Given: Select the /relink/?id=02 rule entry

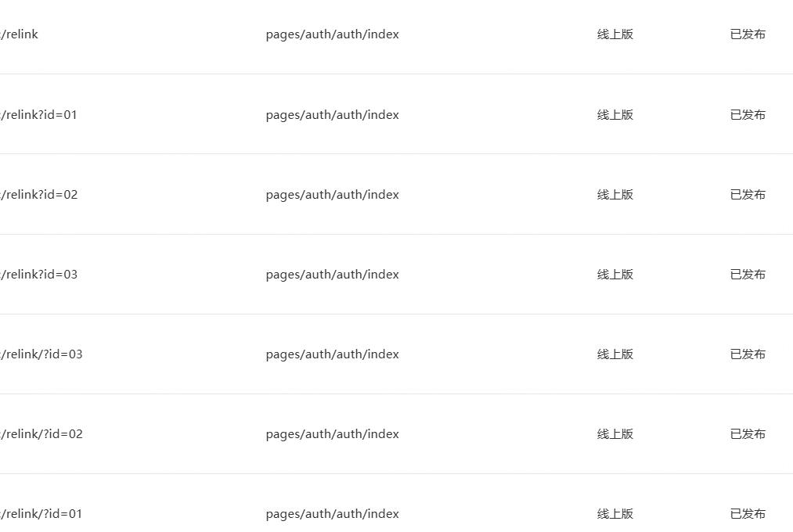Looking at the screenshot, I should 41,434.
